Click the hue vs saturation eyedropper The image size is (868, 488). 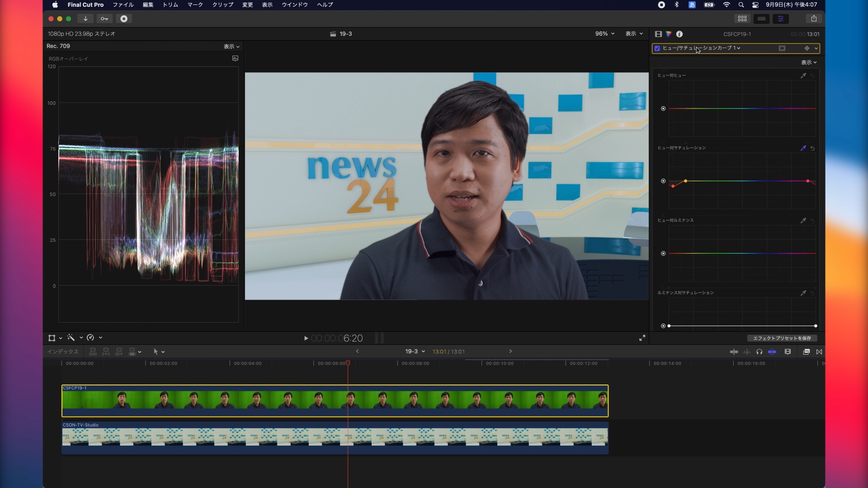point(803,148)
